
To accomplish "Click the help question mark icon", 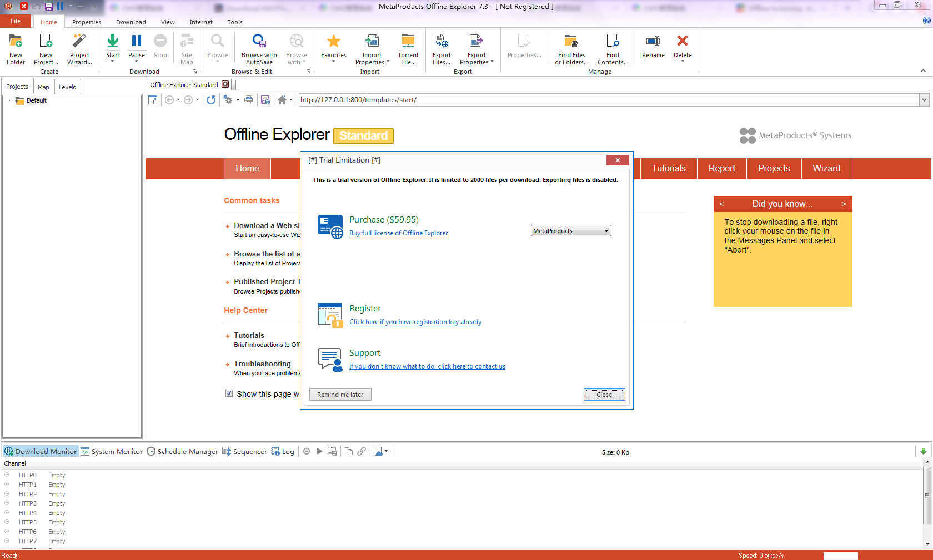I will (x=926, y=21).
